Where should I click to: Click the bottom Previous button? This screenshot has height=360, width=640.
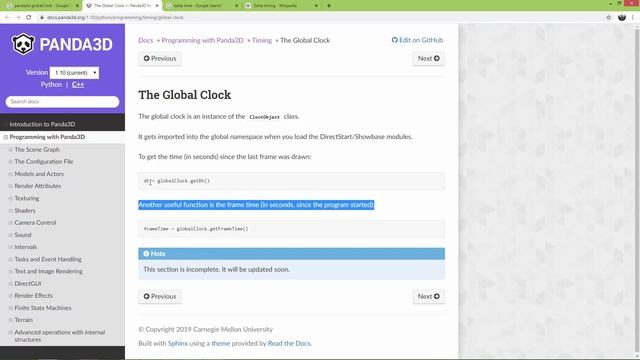(x=160, y=296)
